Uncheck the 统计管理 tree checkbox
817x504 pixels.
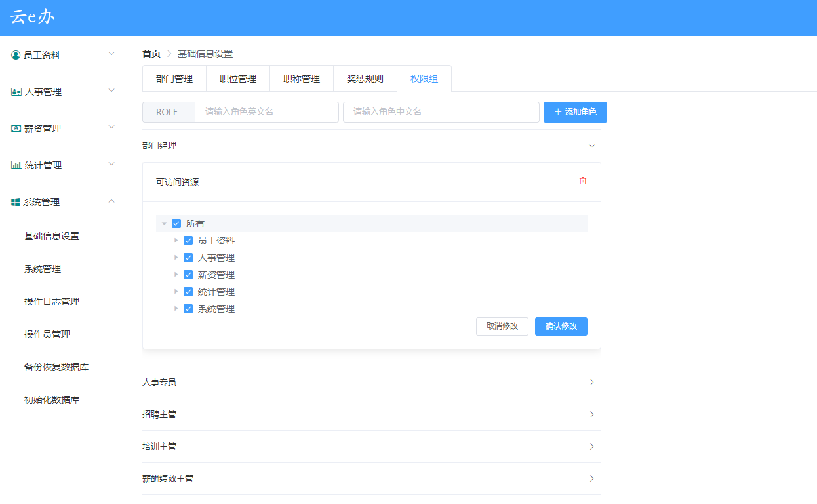(188, 292)
